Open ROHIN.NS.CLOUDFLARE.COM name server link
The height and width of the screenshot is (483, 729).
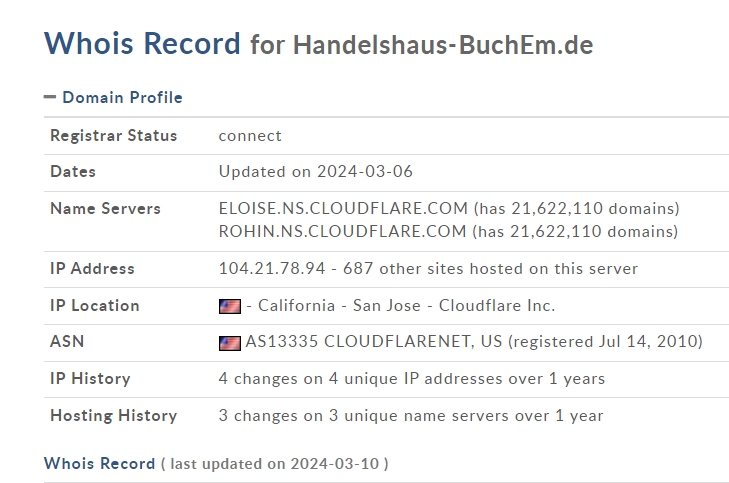pos(342,232)
